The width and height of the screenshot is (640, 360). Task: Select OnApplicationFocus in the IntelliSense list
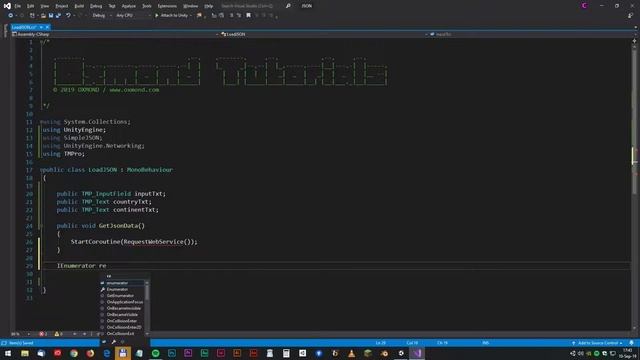coord(122,302)
